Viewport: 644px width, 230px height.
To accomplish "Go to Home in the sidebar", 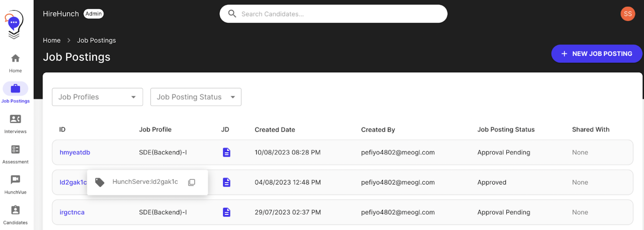I will (x=15, y=63).
